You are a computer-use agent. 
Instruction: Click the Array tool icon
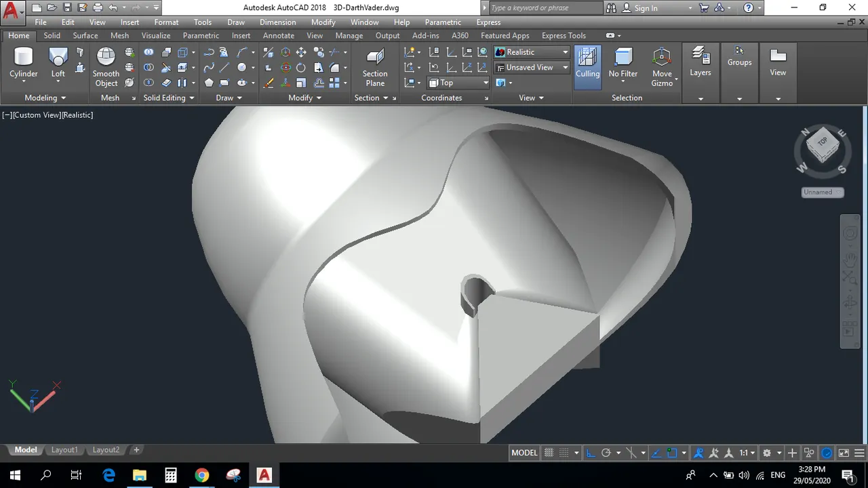pos(334,83)
